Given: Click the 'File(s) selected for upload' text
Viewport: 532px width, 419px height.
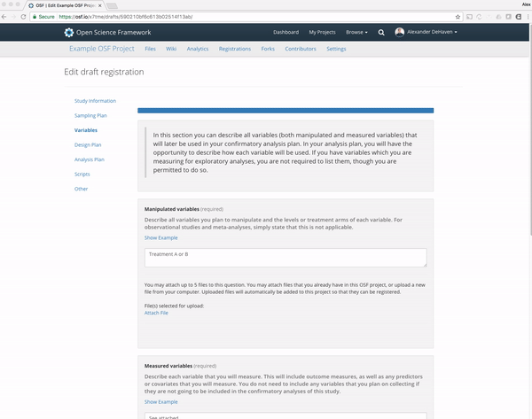Looking at the screenshot, I should point(174,306).
